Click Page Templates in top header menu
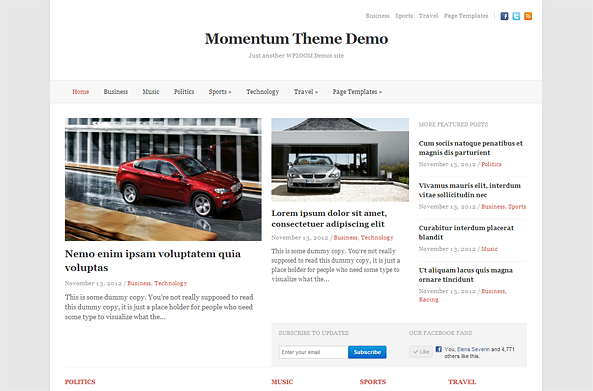Viewport: 593px width, 391px height. 466,16
